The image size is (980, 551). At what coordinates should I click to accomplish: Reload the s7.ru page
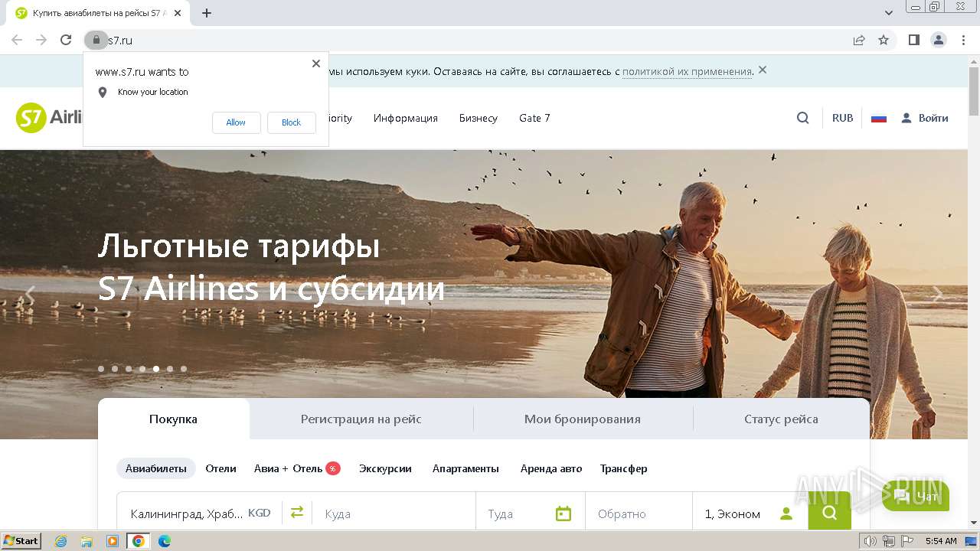point(66,40)
